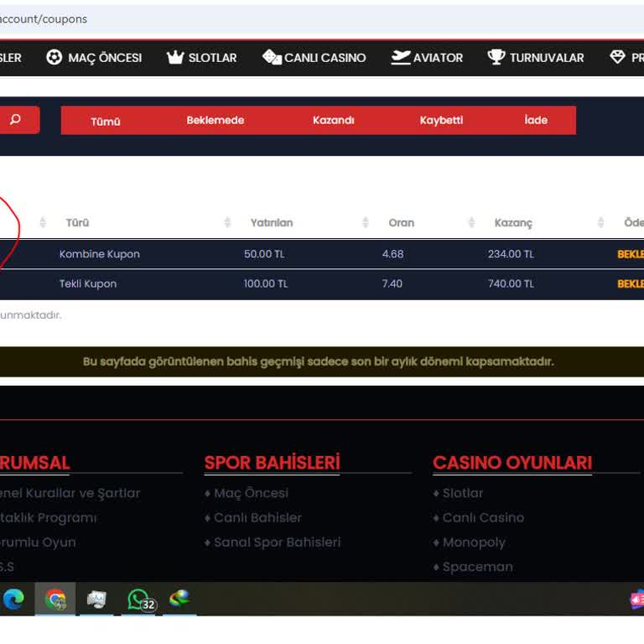
Task: Click the 100.00 TL stake cell
Action: [x=265, y=283]
